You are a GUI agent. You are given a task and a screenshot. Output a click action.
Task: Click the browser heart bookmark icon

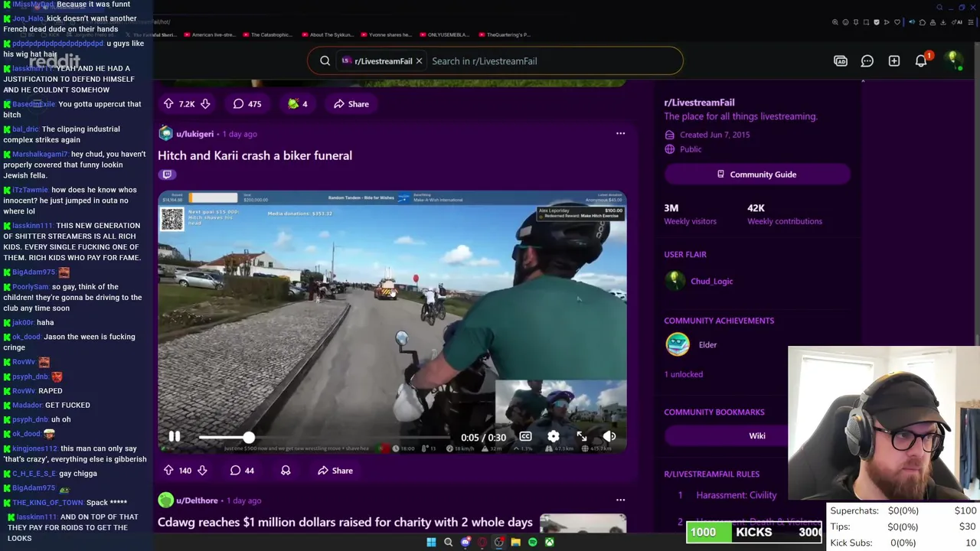tap(897, 22)
